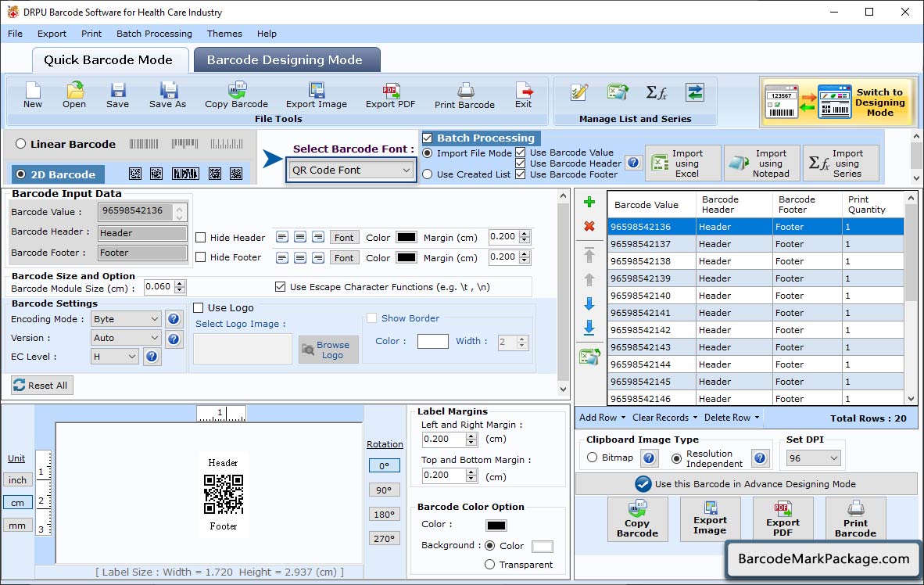Open the Export menu

(52, 34)
